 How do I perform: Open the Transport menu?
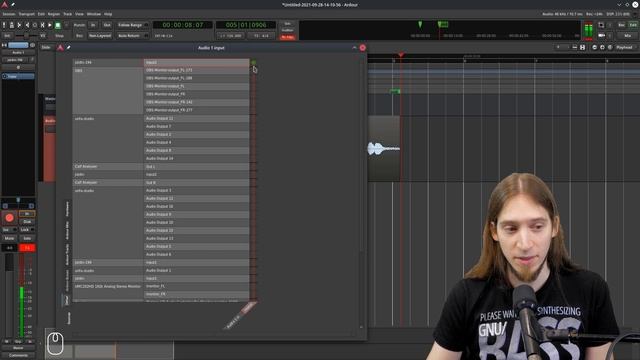click(27, 14)
